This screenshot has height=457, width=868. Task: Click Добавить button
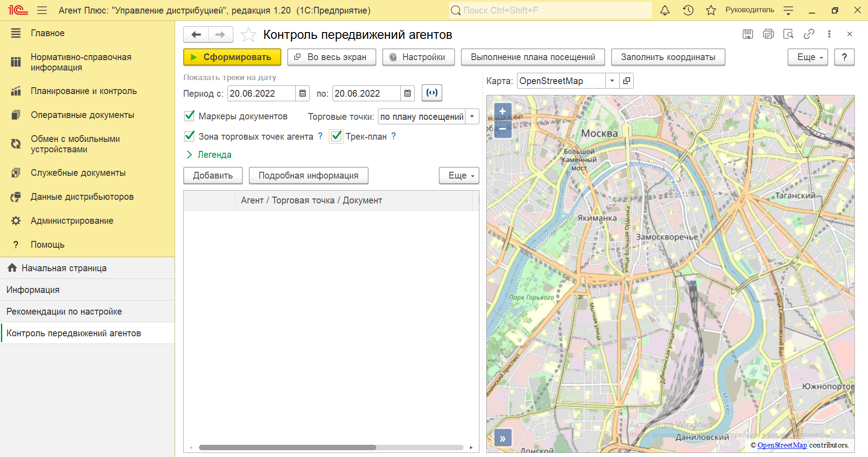213,175
